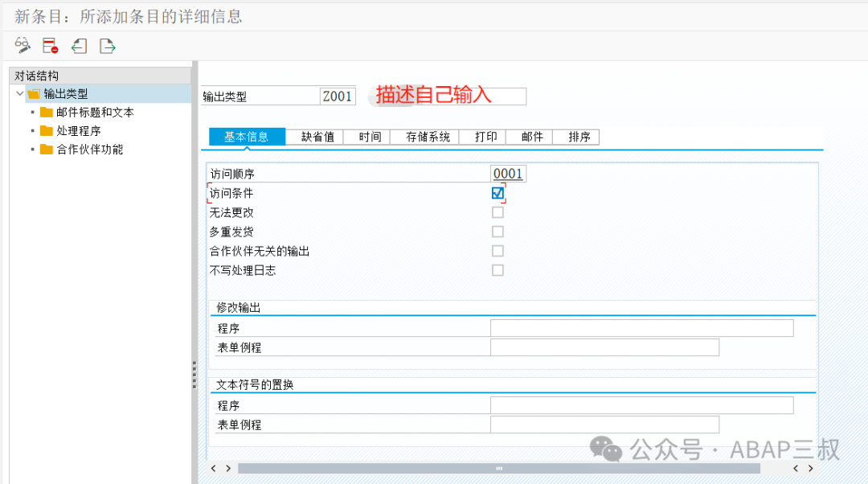Click the right scroll arrow beside the left one
The image size is (868, 484).
click(x=228, y=469)
